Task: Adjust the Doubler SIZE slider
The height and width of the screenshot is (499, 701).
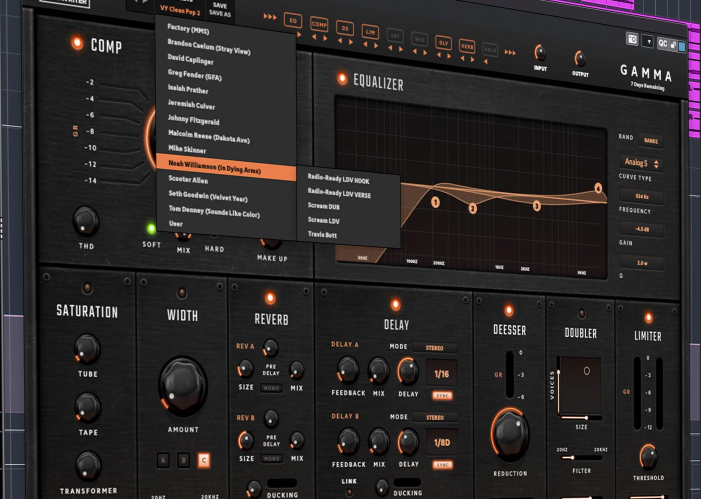Action: tap(580, 418)
